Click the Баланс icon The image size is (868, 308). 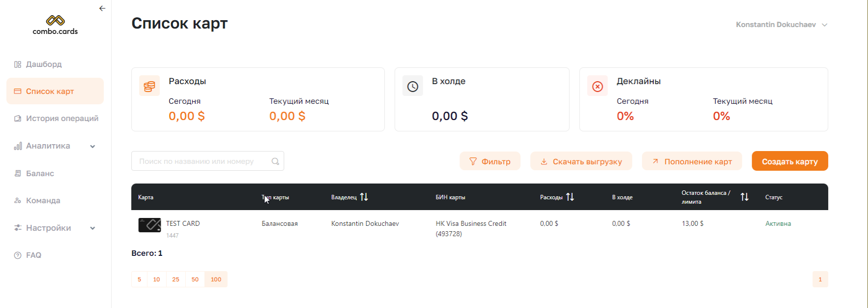18,173
